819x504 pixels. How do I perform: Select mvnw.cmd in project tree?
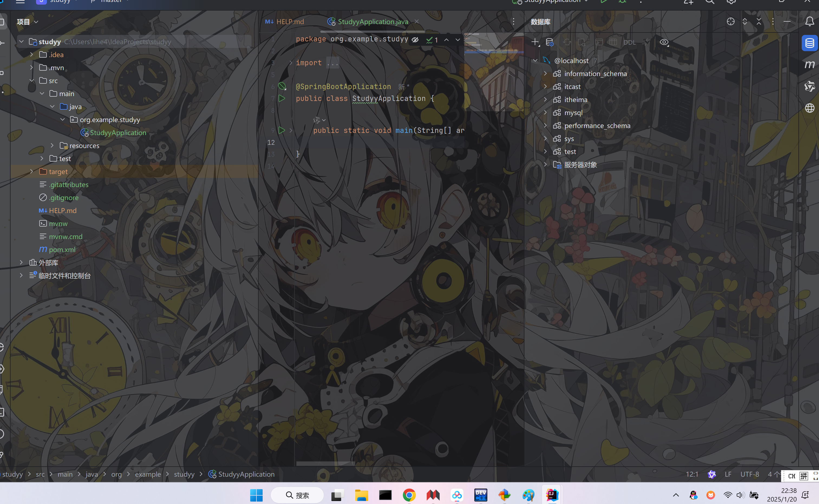tap(65, 236)
